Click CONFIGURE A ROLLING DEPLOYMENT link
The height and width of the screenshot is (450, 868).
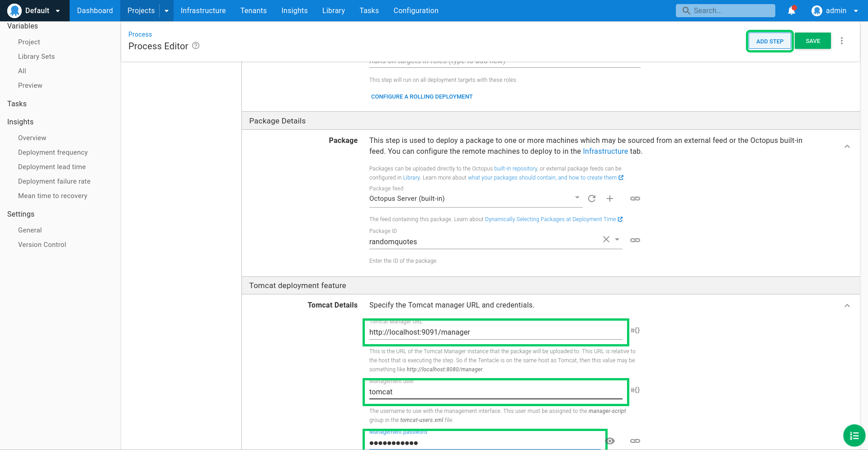coord(422,97)
